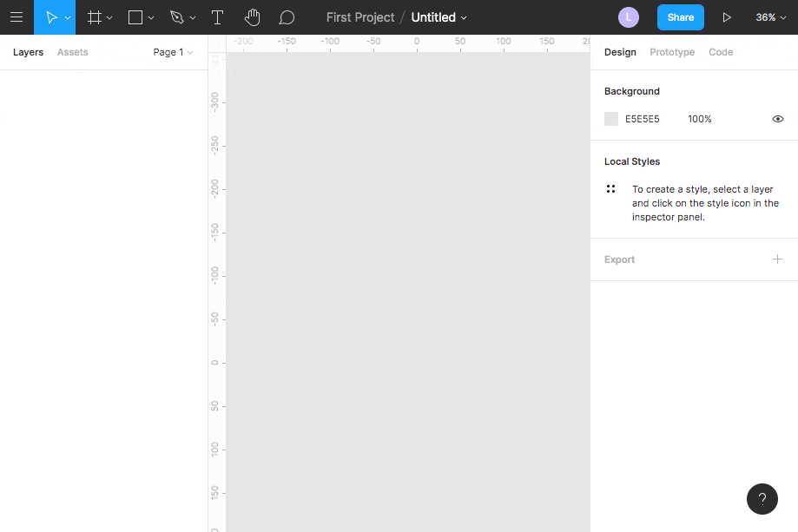
Task: Open the Help question mark button
Action: pyautogui.click(x=762, y=499)
